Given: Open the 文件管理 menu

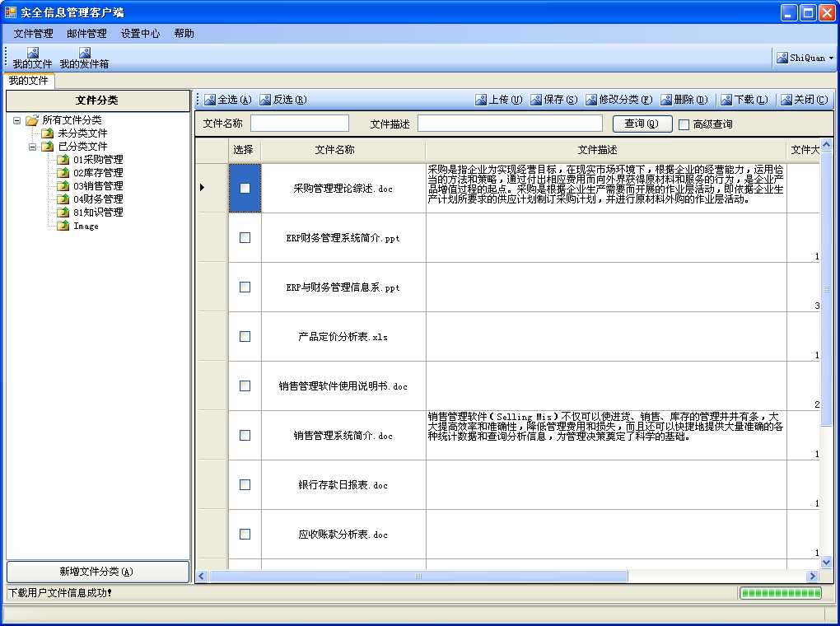Looking at the screenshot, I should (33, 33).
